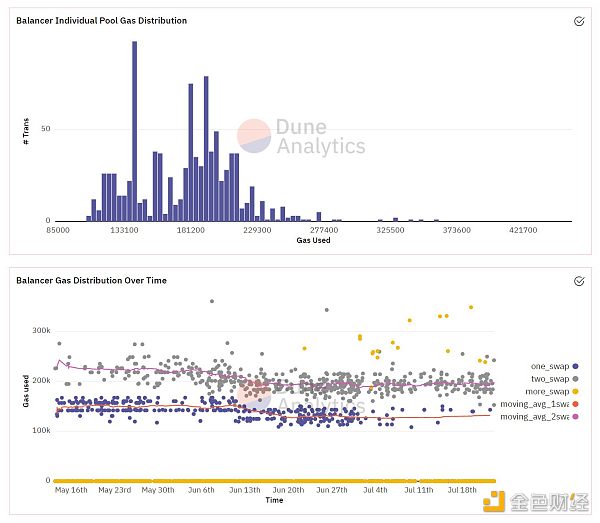This screenshot has width=600, height=523.
Task: Click the red moving_avg_1swap legend dot
Action: coord(577,404)
